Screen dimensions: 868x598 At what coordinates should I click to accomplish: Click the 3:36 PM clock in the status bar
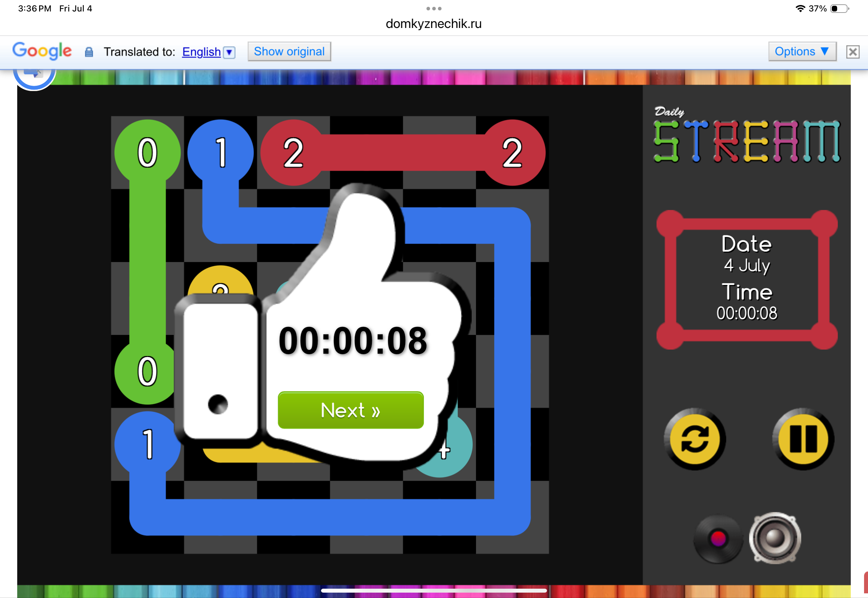tap(34, 8)
